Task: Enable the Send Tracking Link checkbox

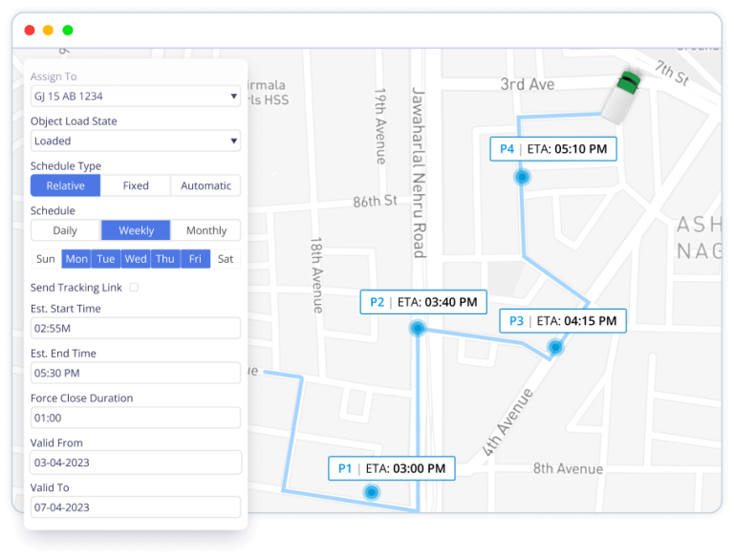Action: [134, 288]
